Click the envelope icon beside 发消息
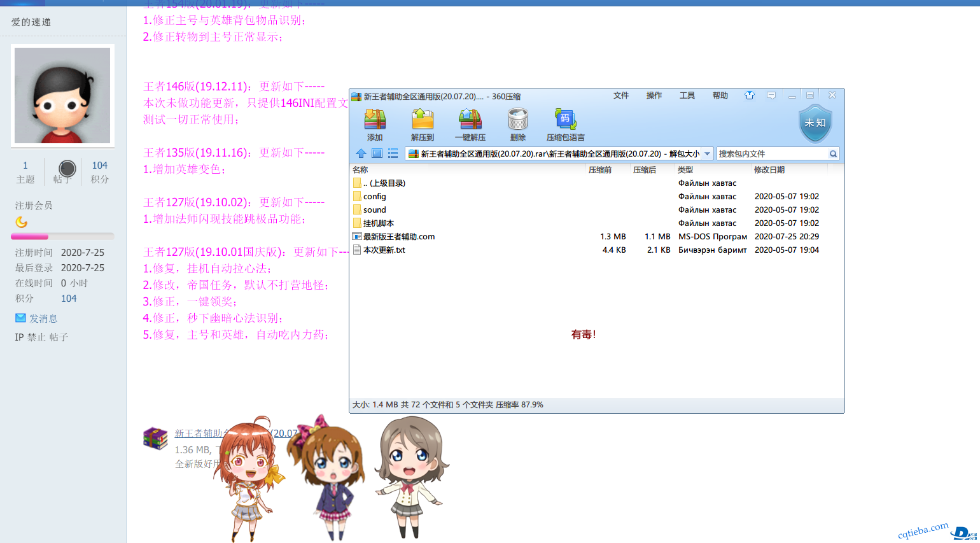 pos(20,318)
